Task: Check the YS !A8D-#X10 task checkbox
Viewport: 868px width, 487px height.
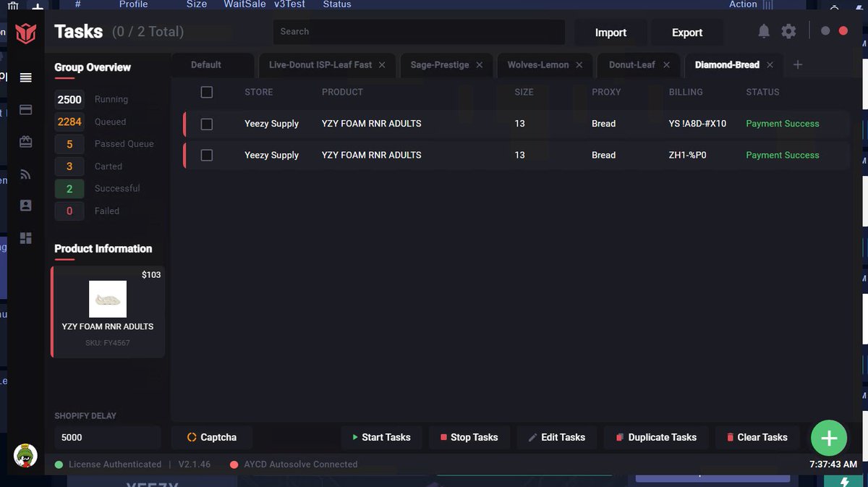Action: click(x=207, y=124)
